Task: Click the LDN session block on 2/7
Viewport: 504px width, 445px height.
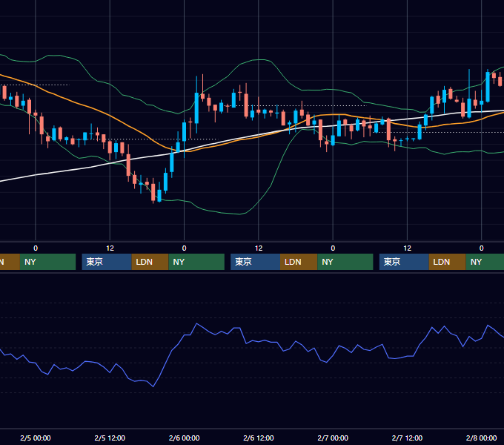Action: tap(448, 262)
